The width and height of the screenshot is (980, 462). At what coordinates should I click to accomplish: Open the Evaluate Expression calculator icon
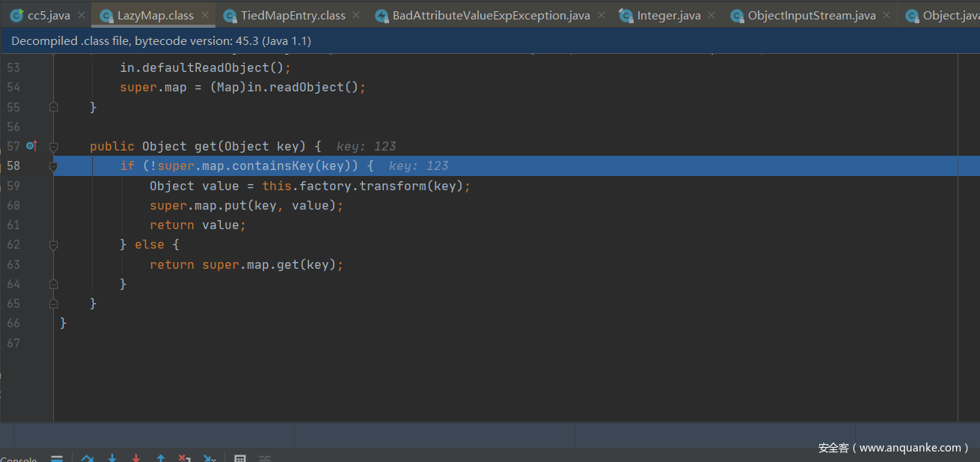coord(240,458)
